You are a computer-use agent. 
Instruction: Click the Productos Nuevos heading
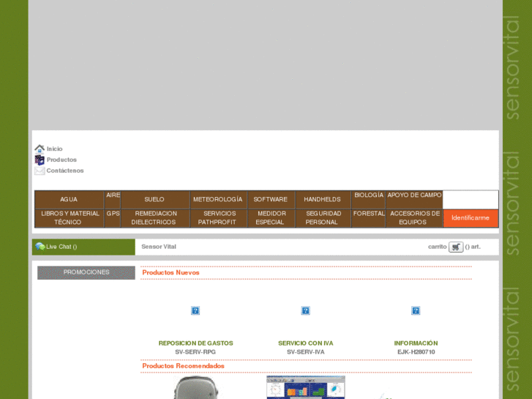coord(171,272)
